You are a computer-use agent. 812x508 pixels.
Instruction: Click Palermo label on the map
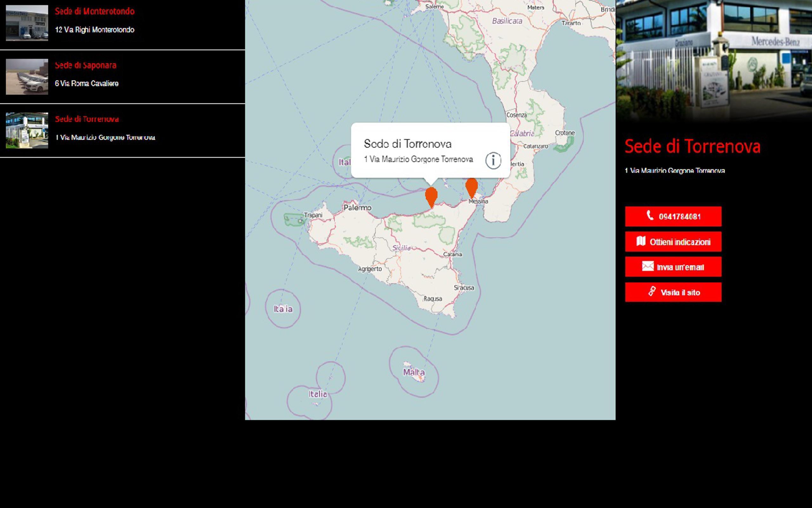pos(357,208)
